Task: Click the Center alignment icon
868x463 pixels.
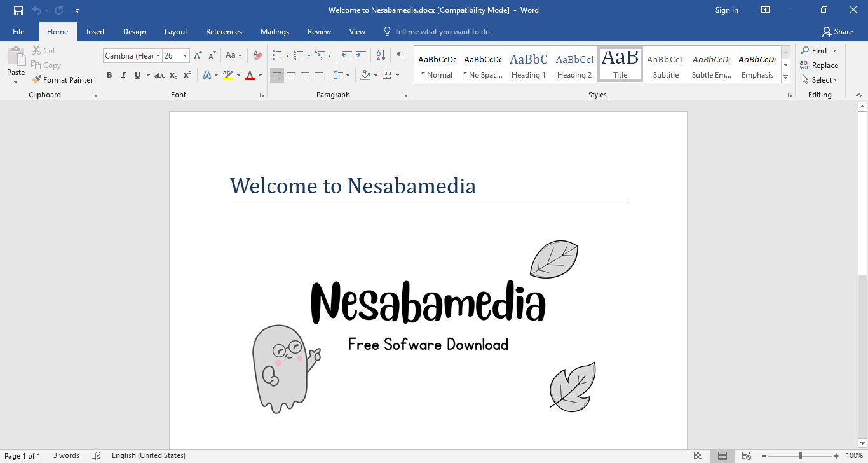Action: (x=291, y=75)
